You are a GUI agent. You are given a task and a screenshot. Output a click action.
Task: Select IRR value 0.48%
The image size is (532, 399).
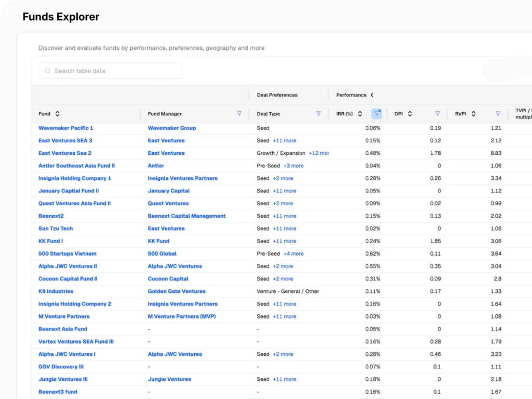(373, 153)
